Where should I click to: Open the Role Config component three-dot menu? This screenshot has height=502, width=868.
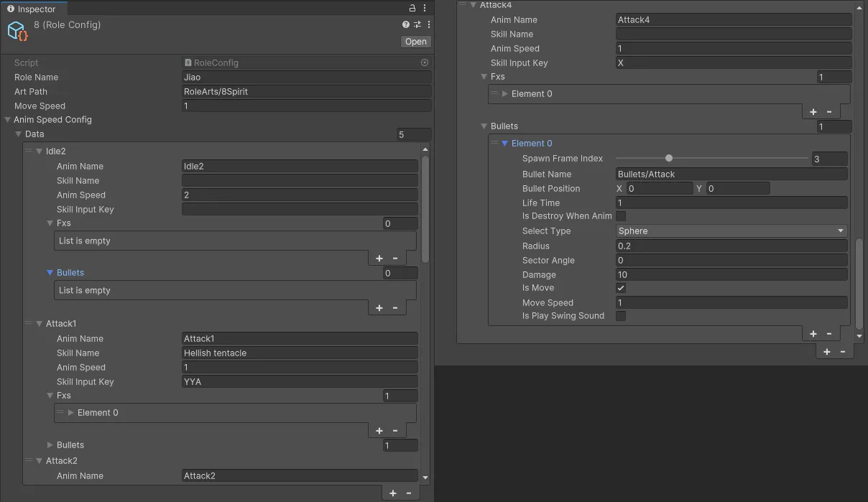[428, 24]
